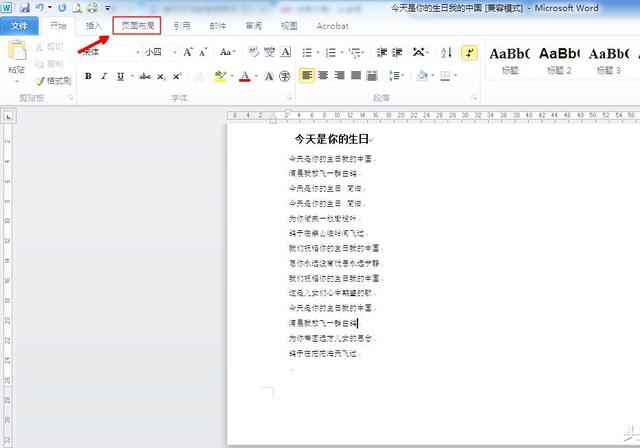Viewport: 640px width, 448px height.
Task: Switch to the 审阅 (Review) tab
Action: [x=253, y=26]
